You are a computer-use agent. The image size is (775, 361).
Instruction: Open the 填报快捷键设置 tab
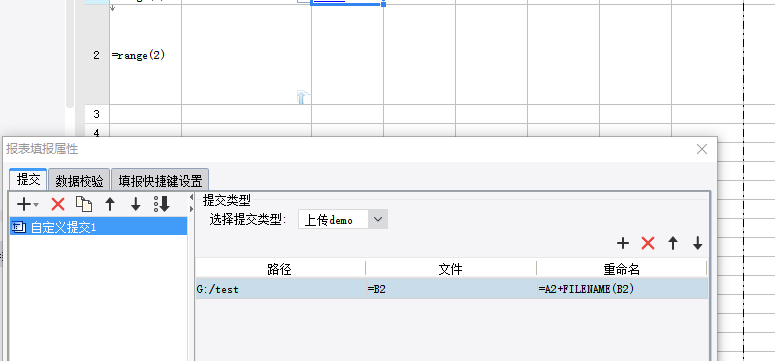point(160,180)
